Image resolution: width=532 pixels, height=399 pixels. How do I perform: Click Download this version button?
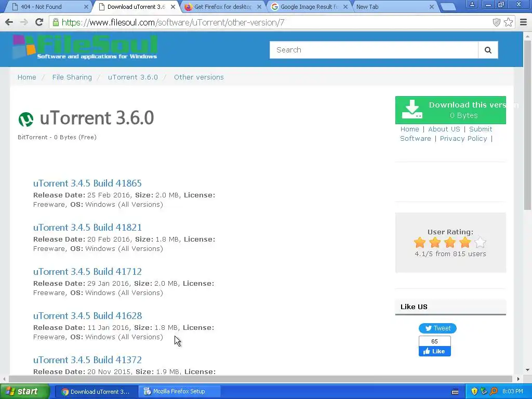pyautogui.click(x=450, y=110)
